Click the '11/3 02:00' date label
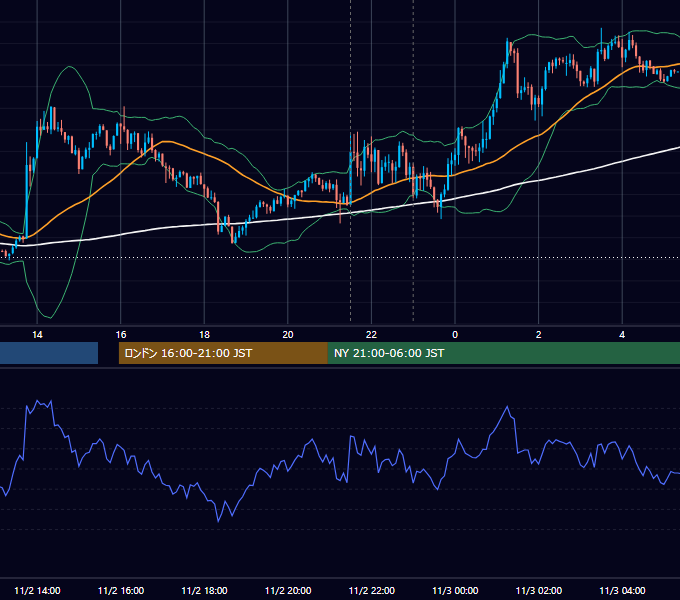 coord(539,591)
